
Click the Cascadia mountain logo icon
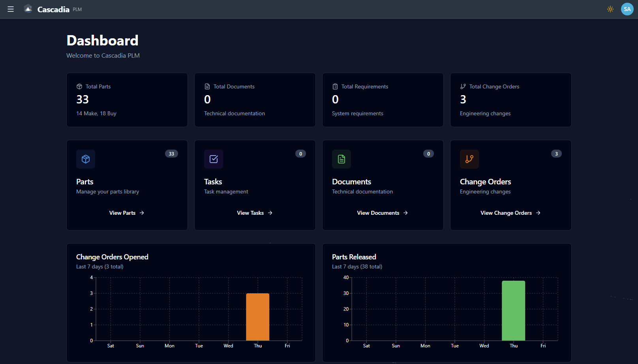[x=28, y=9]
